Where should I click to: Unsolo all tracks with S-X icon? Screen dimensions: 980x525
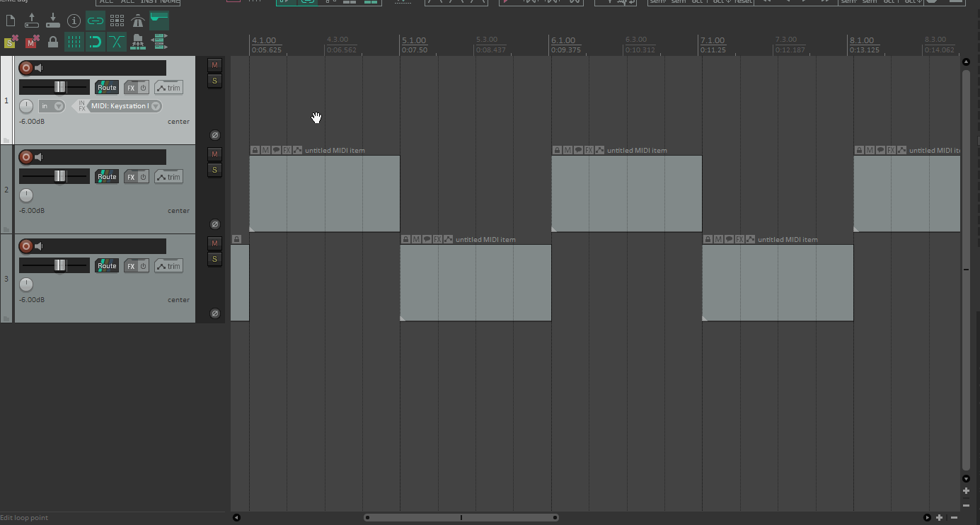(11, 42)
